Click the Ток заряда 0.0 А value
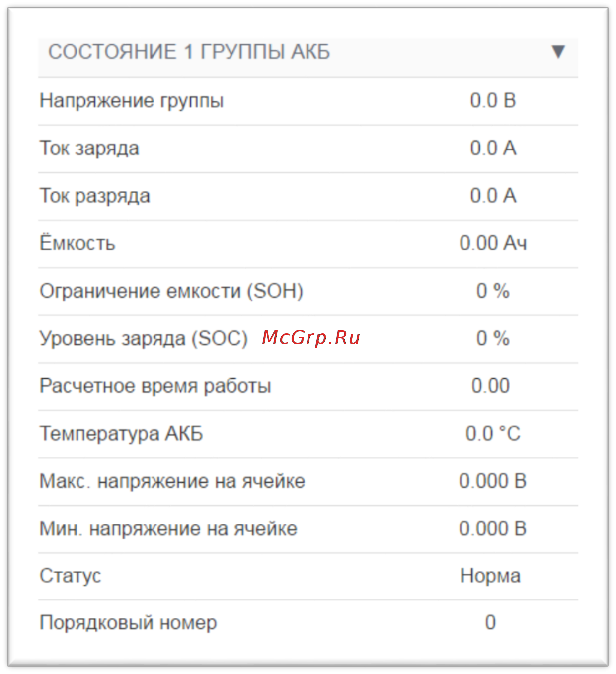 click(x=493, y=148)
